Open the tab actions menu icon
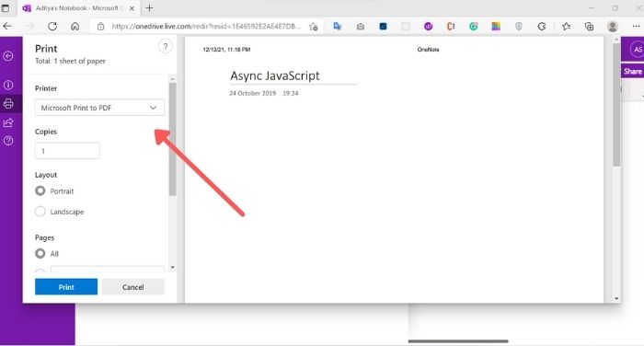Screen dimensions: 644x346 tap(6, 7)
